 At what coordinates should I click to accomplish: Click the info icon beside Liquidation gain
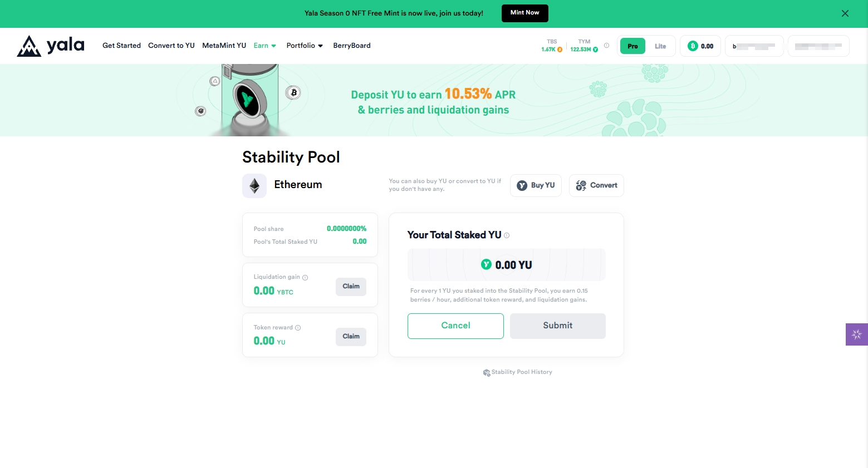[x=305, y=278]
